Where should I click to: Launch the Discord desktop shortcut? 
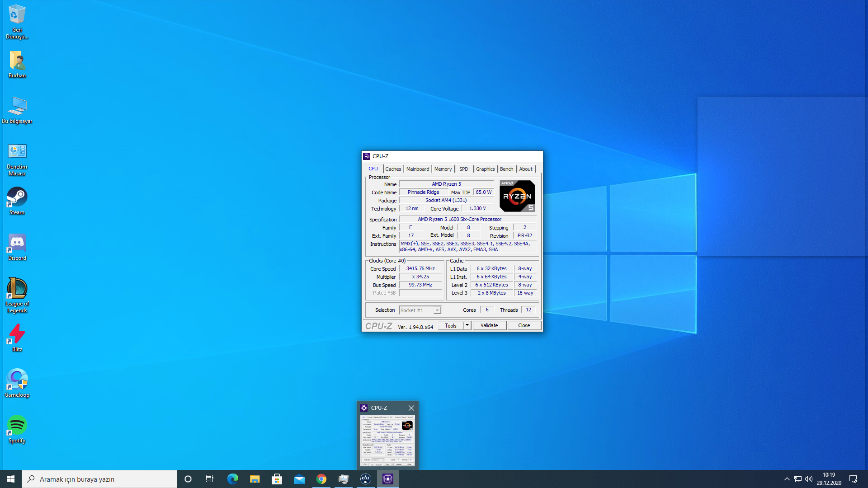tap(17, 247)
